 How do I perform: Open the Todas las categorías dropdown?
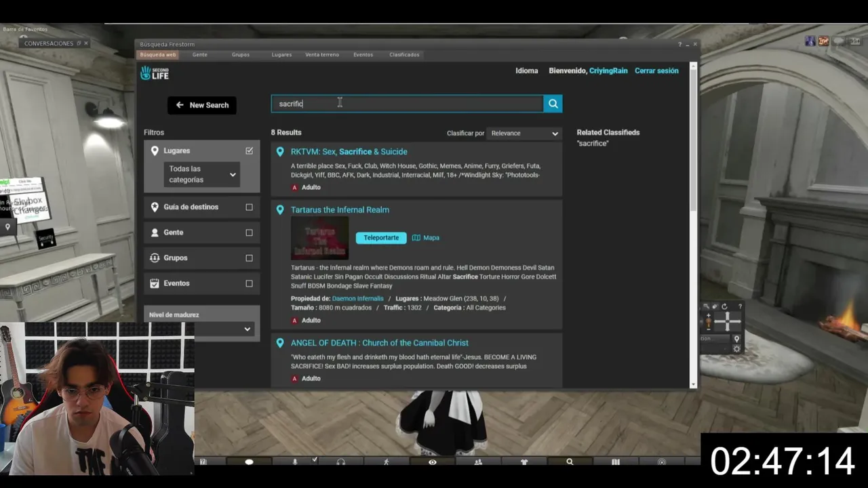202,174
